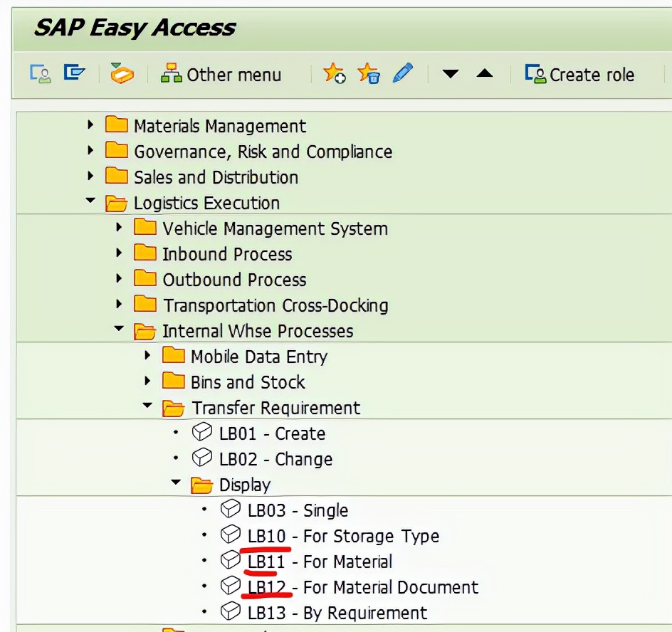The image size is (672, 632).
Task: Click Transportation Cross-Docking folder icon
Action: (145, 304)
